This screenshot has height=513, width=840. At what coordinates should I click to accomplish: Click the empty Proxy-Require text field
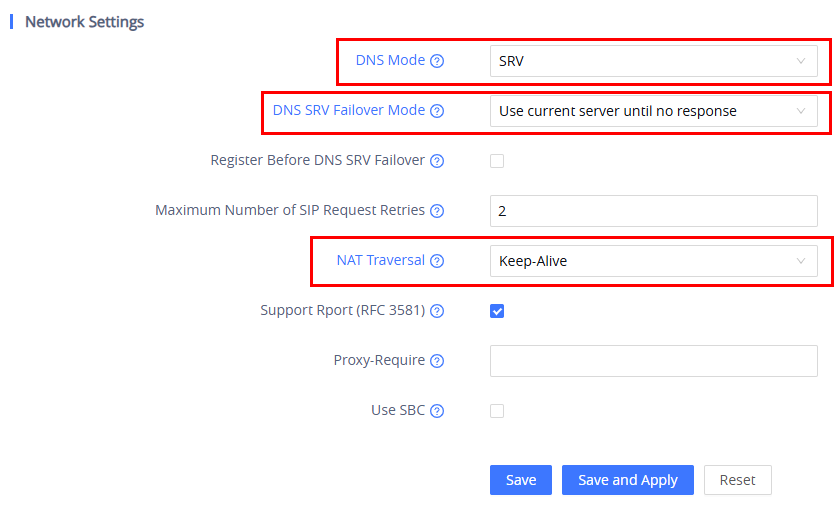click(x=654, y=361)
